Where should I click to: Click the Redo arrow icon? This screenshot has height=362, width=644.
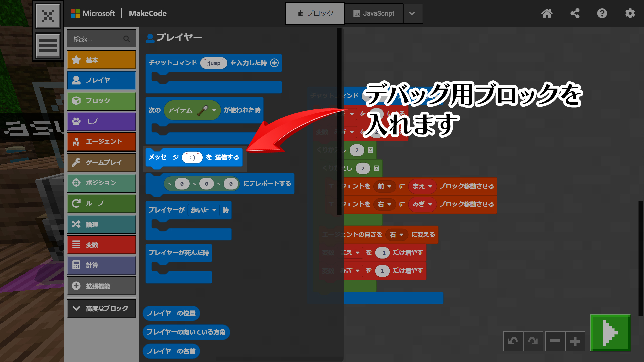(x=533, y=341)
